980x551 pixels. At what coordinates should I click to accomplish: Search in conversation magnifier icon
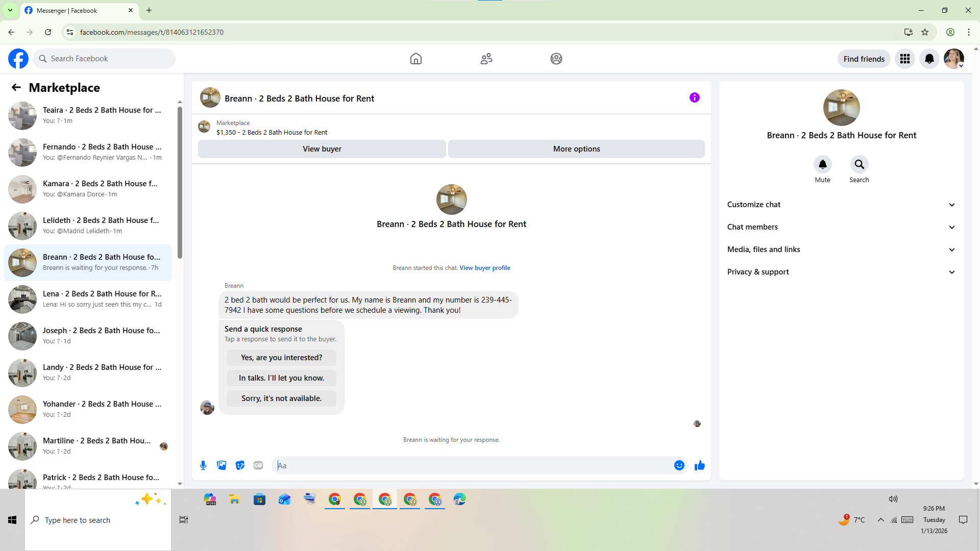pyautogui.click(x=859, y=164)
